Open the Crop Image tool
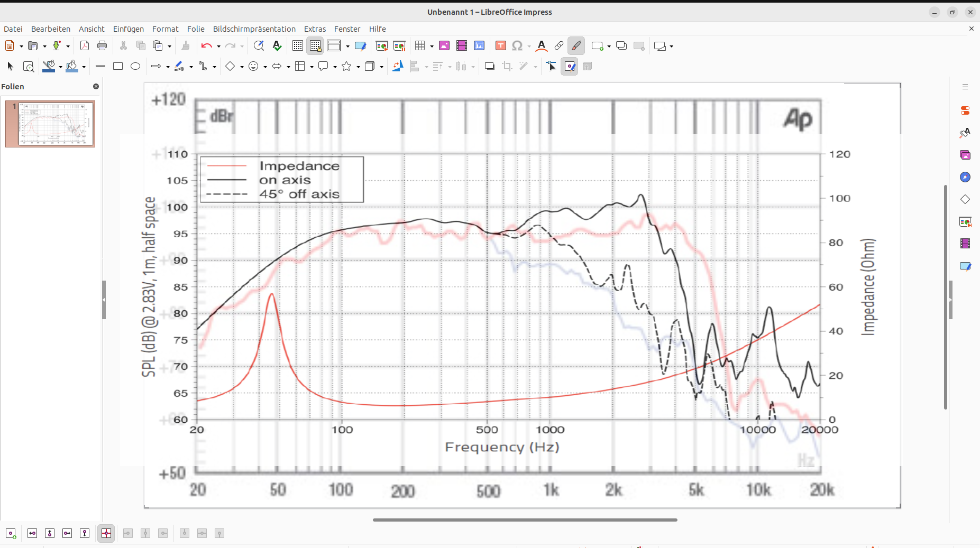Viewport: 980px width, 548px height. 507,67
